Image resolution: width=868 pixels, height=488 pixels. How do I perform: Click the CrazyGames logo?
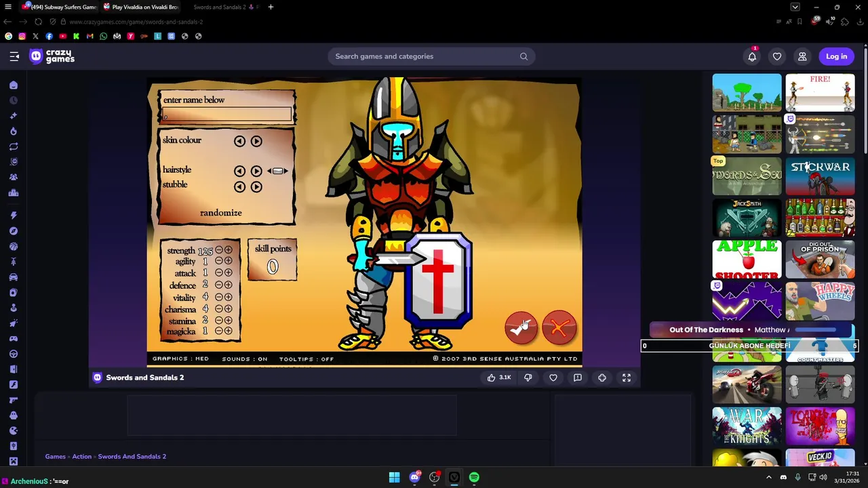[x=52, y=56]
